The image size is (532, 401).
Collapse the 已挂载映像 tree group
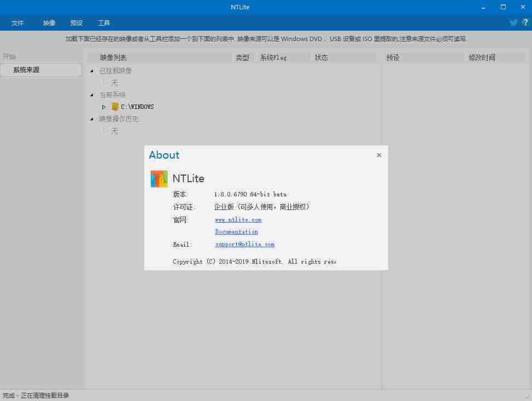92,71
